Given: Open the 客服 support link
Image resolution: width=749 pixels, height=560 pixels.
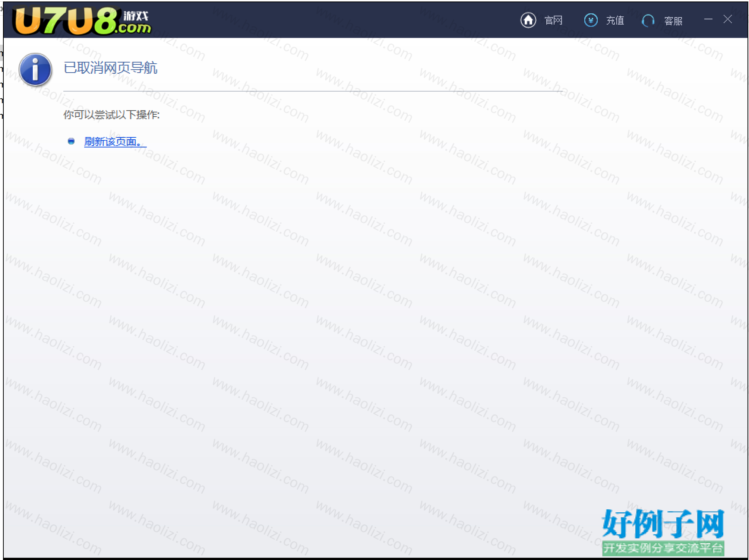Looking at the screenshot, I should [673, 21].
